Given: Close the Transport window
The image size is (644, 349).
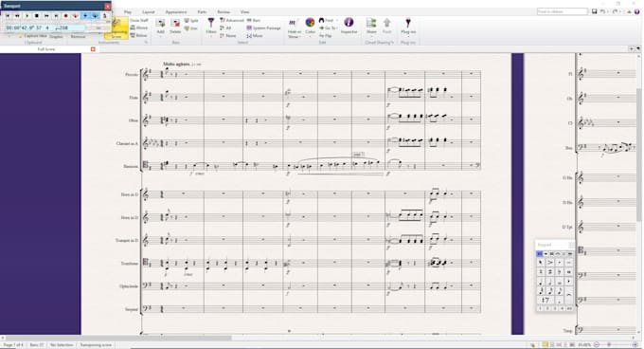Looking at the screenshot, I should point(108,7).
